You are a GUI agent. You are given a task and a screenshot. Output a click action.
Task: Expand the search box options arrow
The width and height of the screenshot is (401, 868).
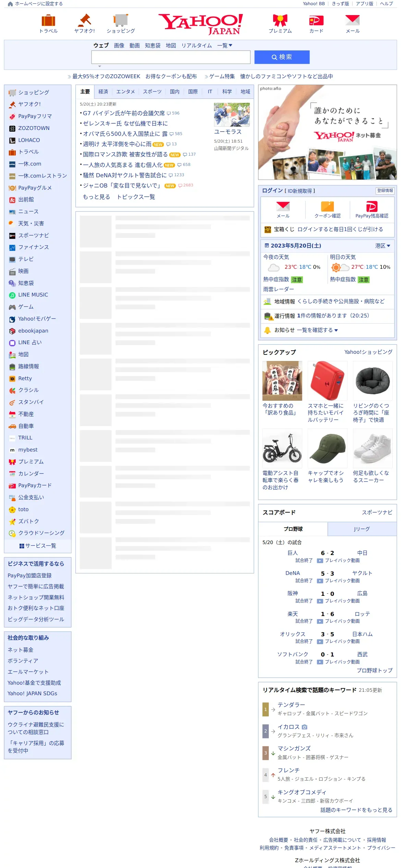(x=100, y=66)
